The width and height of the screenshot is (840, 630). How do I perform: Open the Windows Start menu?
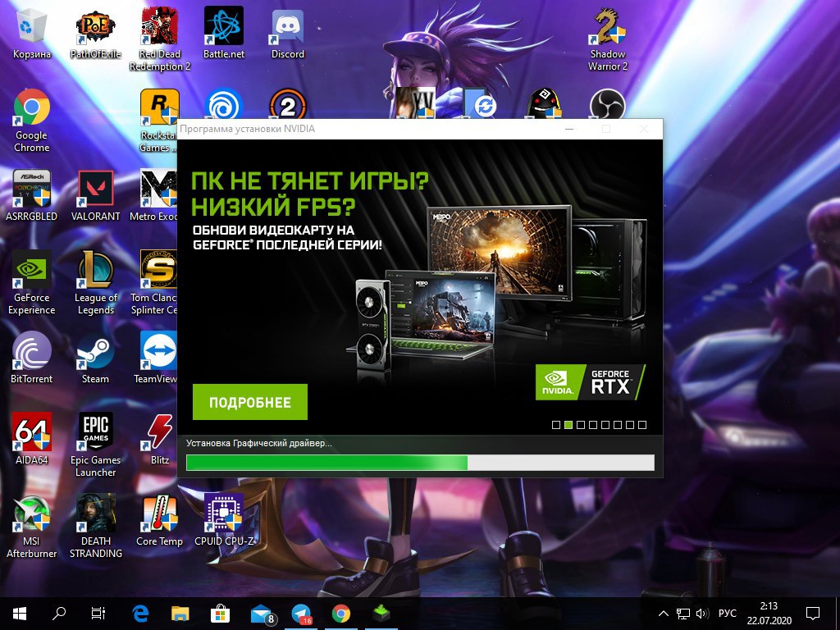tap(20, 614)
